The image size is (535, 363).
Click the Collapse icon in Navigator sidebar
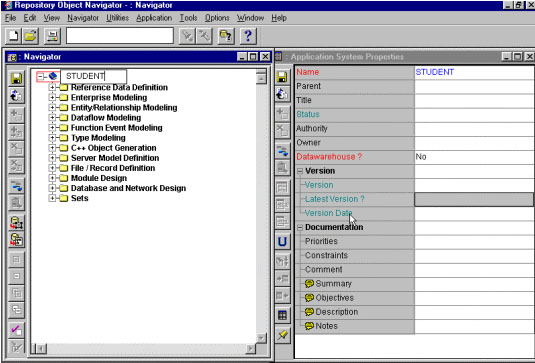point(16,276)
